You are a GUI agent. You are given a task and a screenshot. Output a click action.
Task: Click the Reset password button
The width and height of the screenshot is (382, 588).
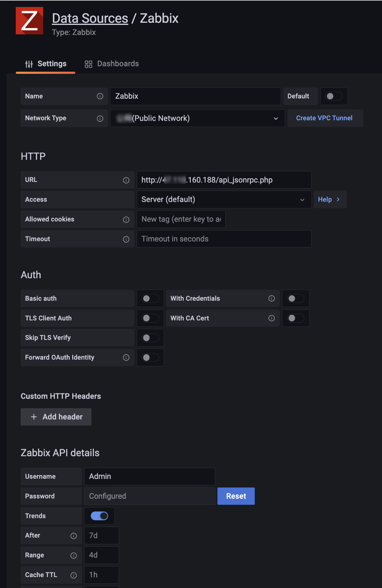coord(236,496)
